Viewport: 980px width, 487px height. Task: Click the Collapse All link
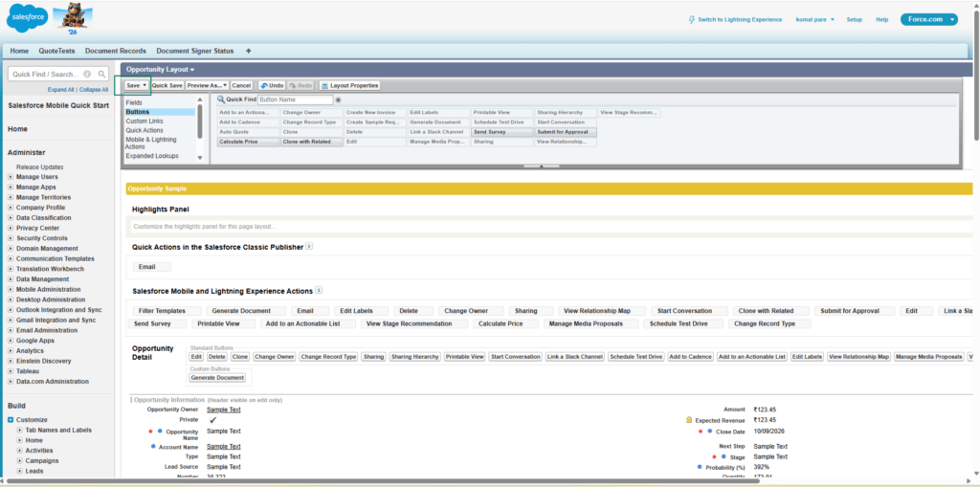pyautogui.click(x=94, y=89)
